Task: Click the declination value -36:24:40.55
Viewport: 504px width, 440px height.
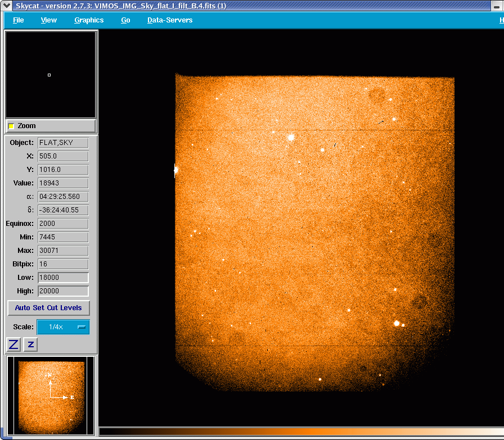Action: click(64, 210)
